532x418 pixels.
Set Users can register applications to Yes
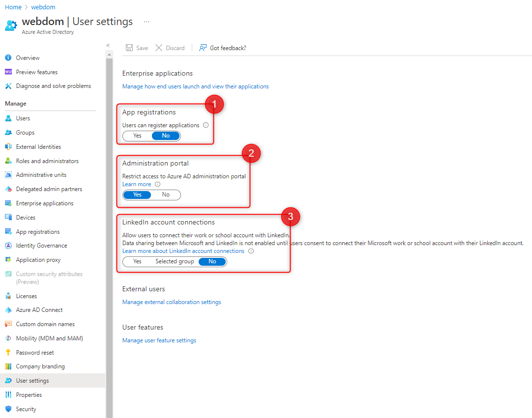(x=137, y=136)
